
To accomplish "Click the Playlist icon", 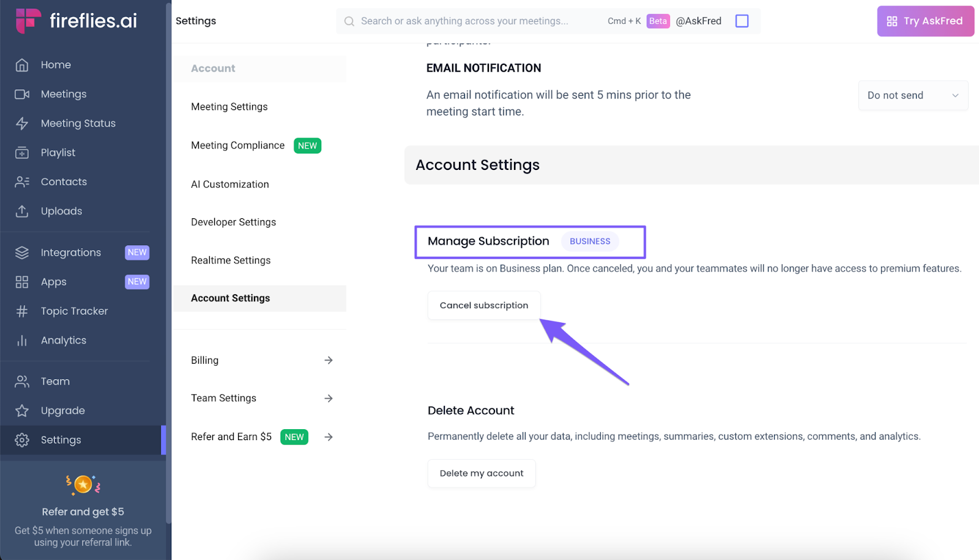I will (22, 153).
